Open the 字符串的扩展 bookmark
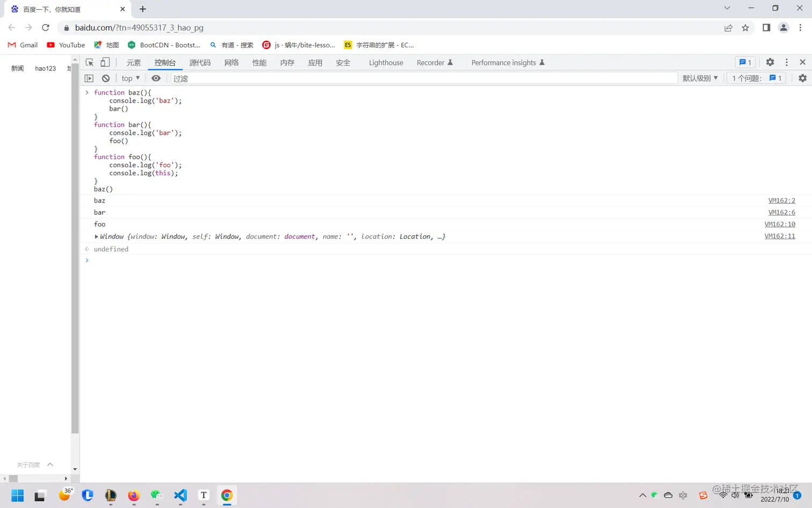This screenshot has height=508, width=812. (x=379, y=45)
